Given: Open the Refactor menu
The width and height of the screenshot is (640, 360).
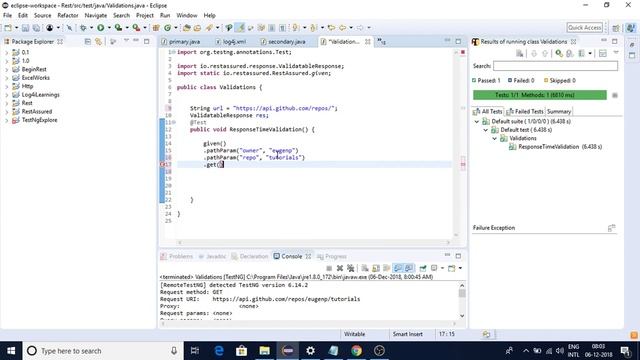Looking at the screenshot, I should 68,16.
